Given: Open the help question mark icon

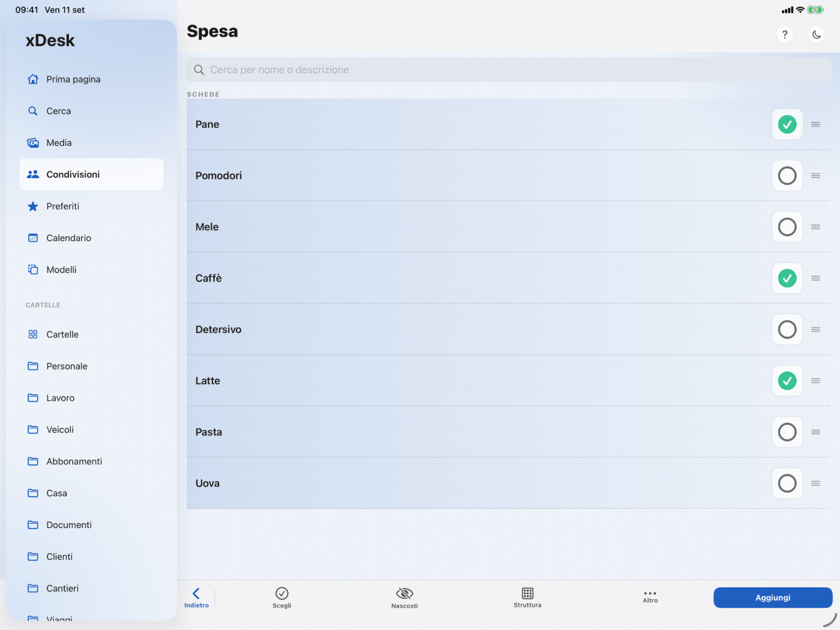Looking at the screenshot, I should coord(785,34).
